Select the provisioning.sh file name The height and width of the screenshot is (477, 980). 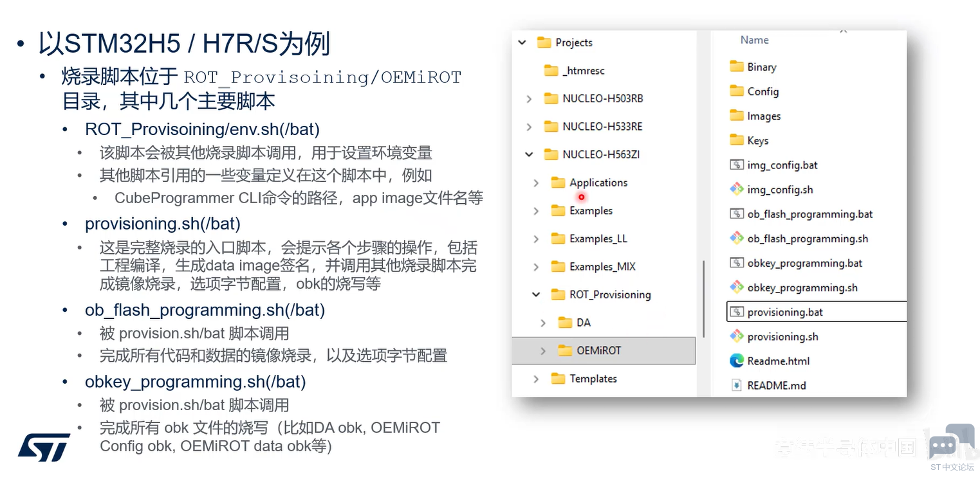point(782,336)
